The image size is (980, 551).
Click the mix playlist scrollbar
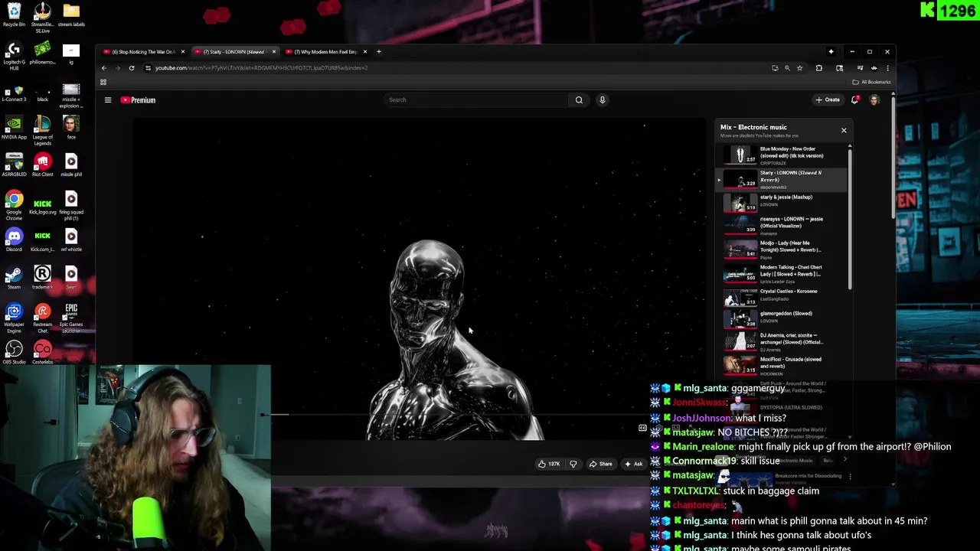click(x=850, y=218)
